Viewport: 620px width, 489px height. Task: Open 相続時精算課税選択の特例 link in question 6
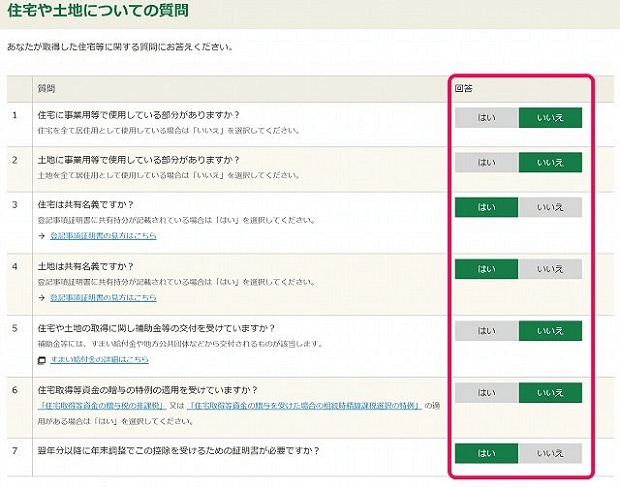304,406
